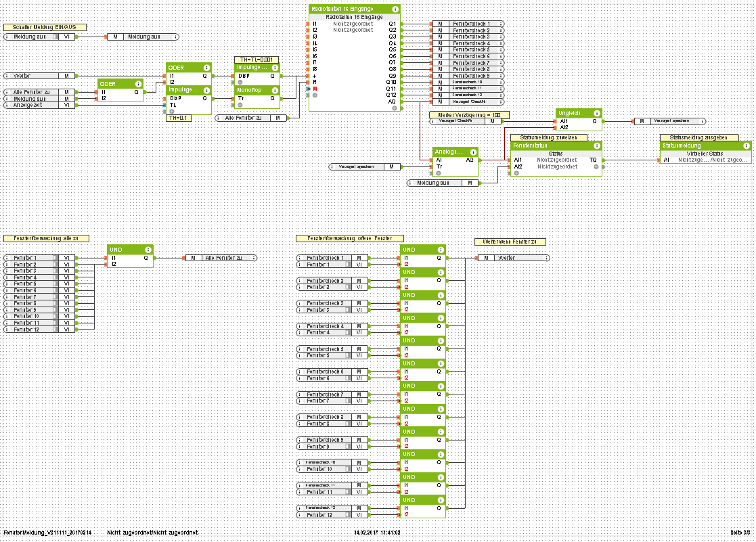This screenshot has height=542, width=756.
Task: Click VI flag of Fenster 12 input in alle zu section
Action: click(66, 330)
